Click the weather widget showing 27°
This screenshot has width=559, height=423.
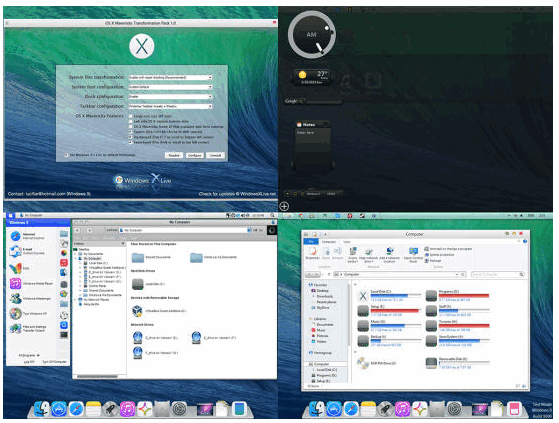tap(312, 77)
